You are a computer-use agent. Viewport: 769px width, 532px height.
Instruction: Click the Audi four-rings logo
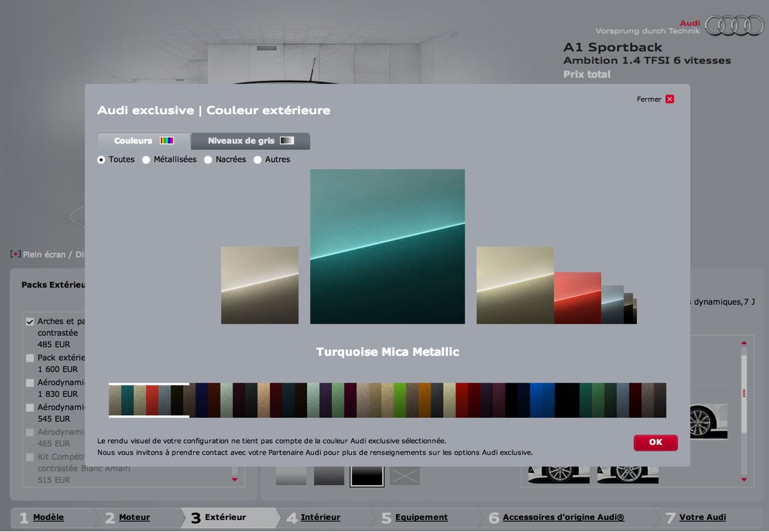point(735,26)
